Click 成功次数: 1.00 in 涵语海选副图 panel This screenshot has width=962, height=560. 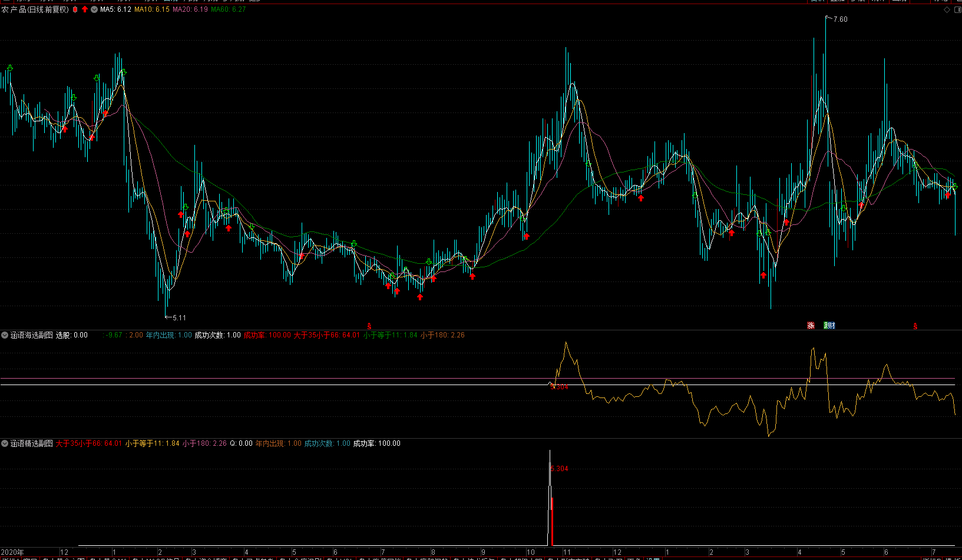218,335
